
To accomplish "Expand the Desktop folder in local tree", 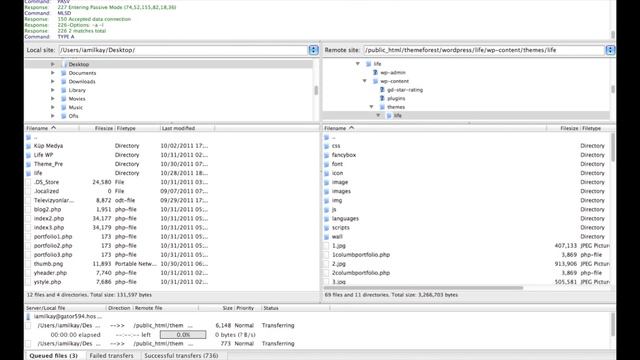I will click(x=53, y=64).
